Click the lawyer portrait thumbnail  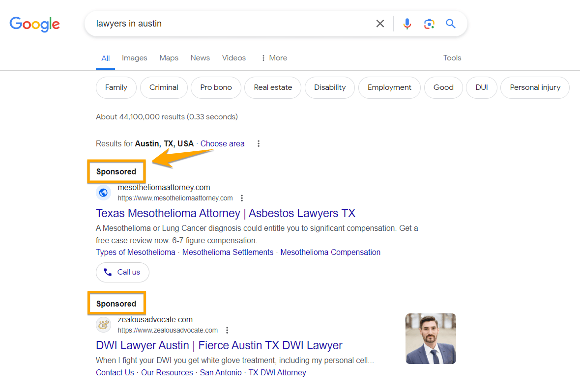click(431, 339)
